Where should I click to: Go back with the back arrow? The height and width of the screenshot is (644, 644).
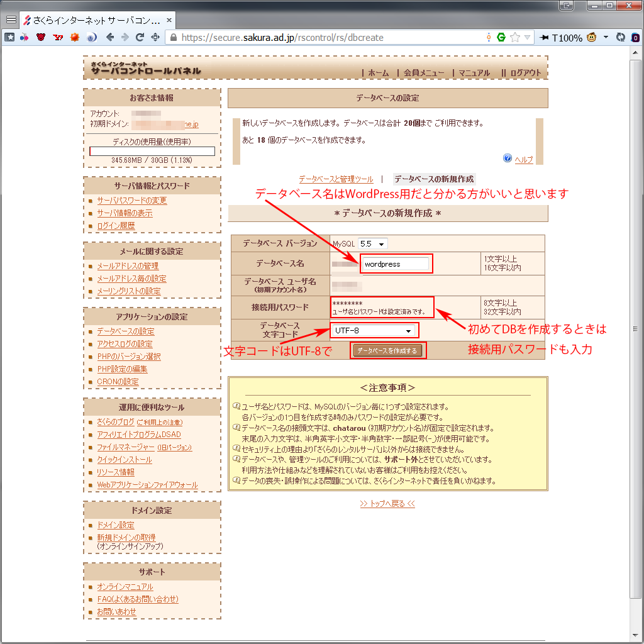(109, 37)
